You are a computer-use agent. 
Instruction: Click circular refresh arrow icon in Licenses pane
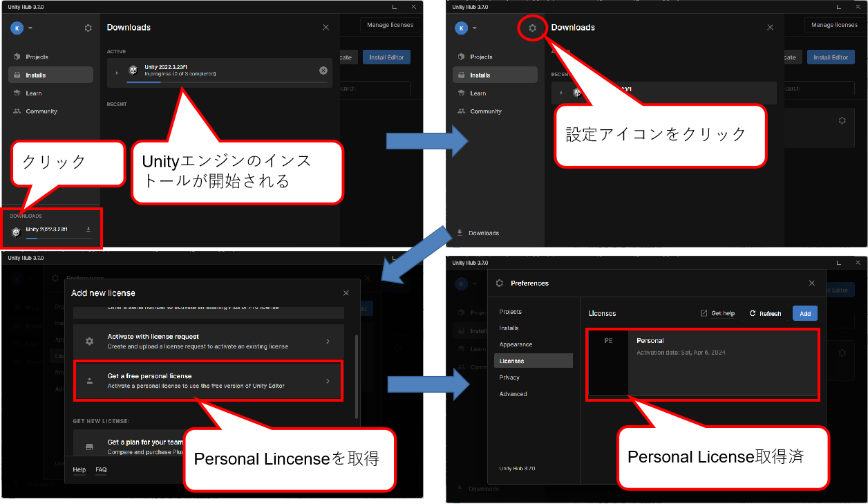753,313
